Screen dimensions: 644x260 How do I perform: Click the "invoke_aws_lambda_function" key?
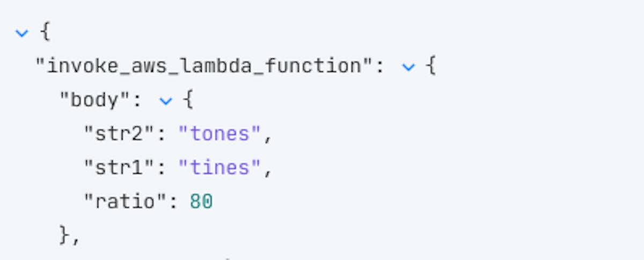point(204,66)
